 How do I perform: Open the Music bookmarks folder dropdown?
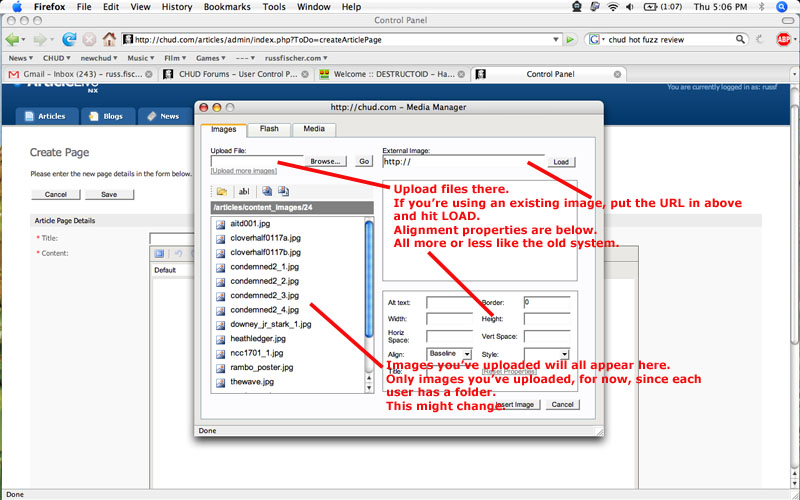click(140, 58)
